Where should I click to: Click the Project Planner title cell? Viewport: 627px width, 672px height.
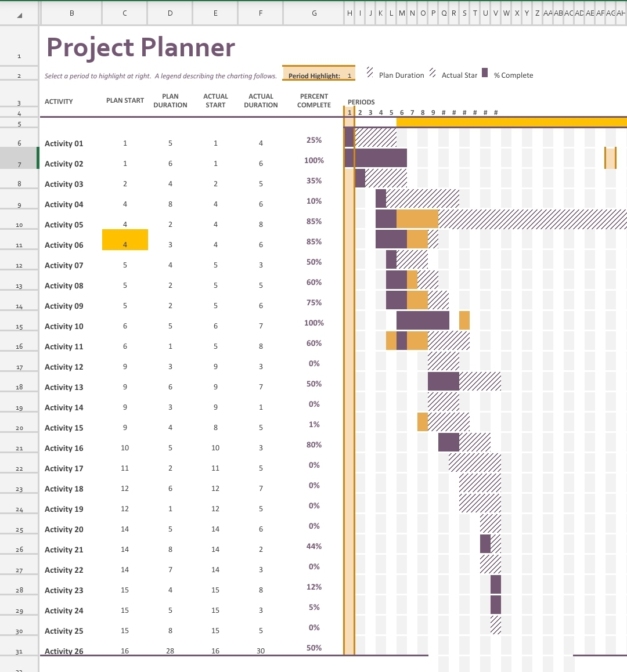tap(139, 48)
